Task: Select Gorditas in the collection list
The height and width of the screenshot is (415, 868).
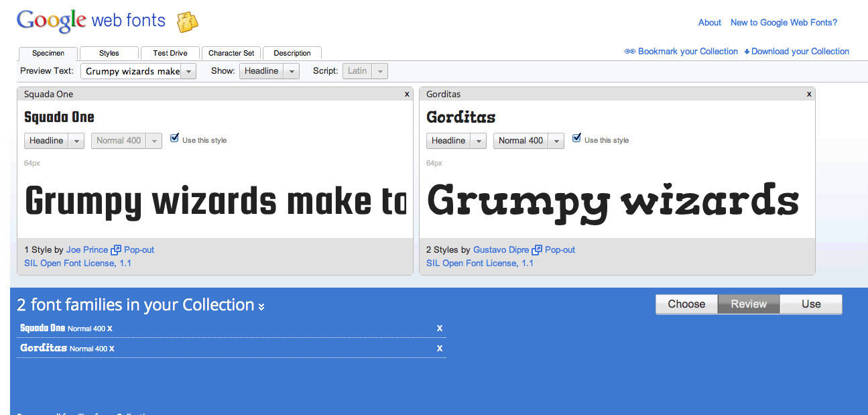Action: pos(44,349)
